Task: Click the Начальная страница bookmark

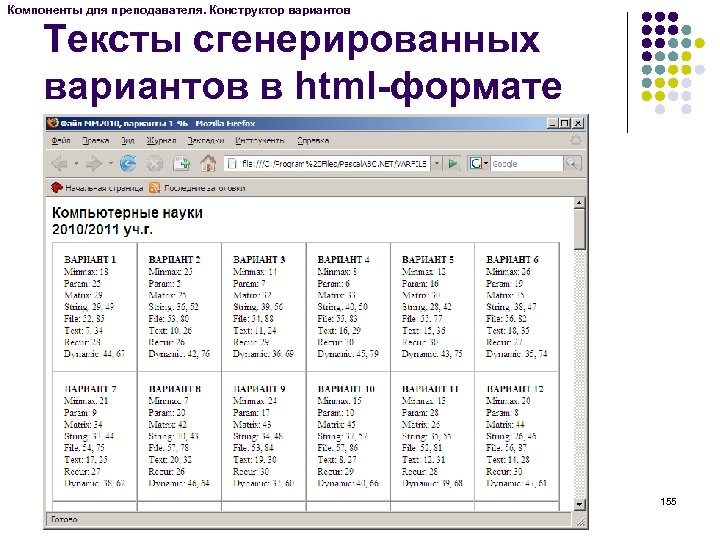Action: (x=97, y=188)
